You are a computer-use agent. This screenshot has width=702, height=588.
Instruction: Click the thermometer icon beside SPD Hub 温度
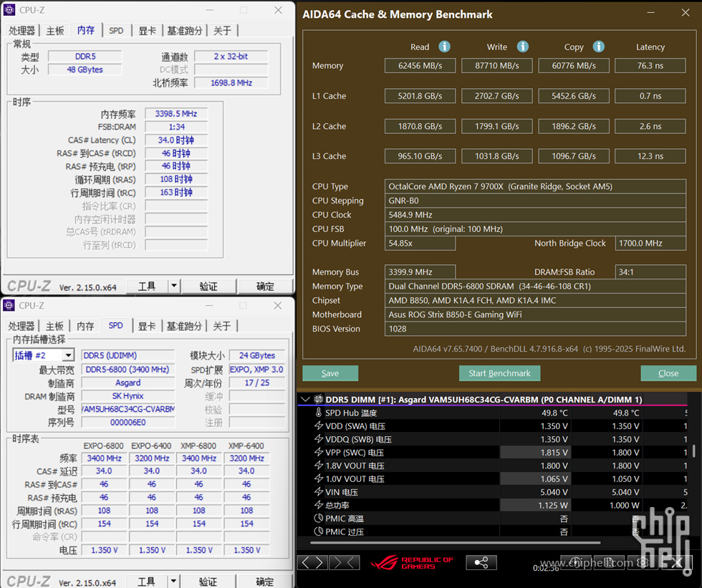[x=318, y=413]
